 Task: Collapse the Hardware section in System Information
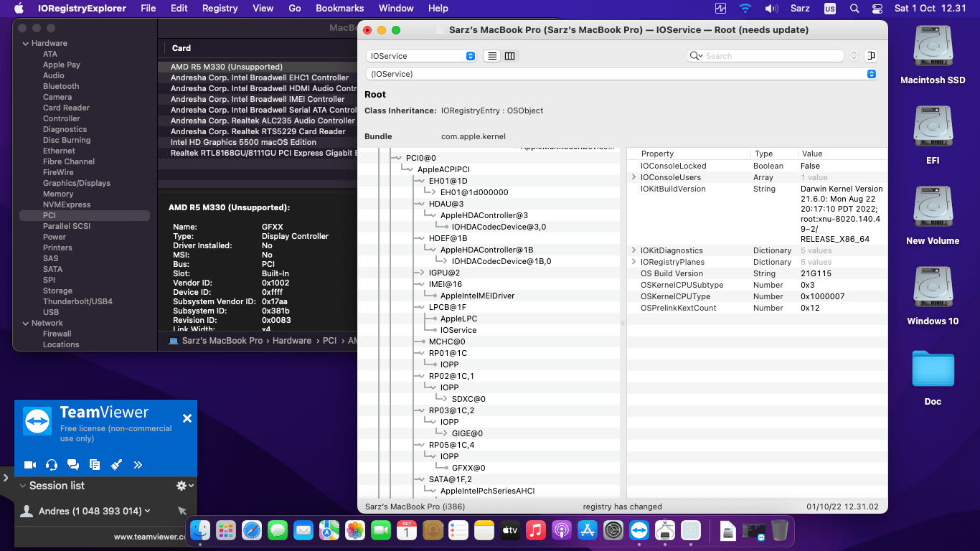pos(26,43)
